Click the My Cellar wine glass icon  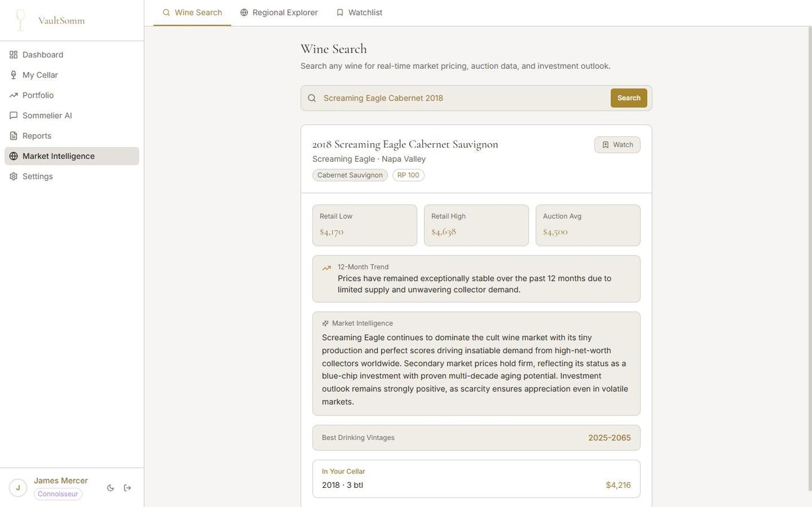pos(13,75)
